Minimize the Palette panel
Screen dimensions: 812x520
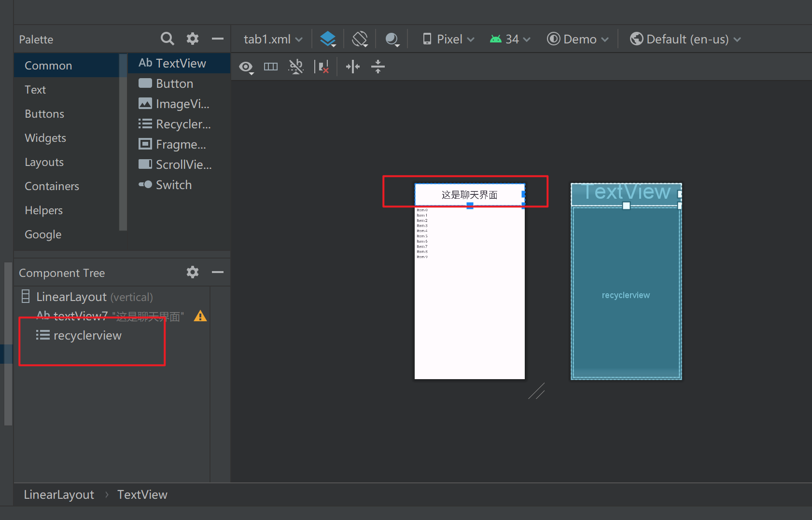click(218, 39)
